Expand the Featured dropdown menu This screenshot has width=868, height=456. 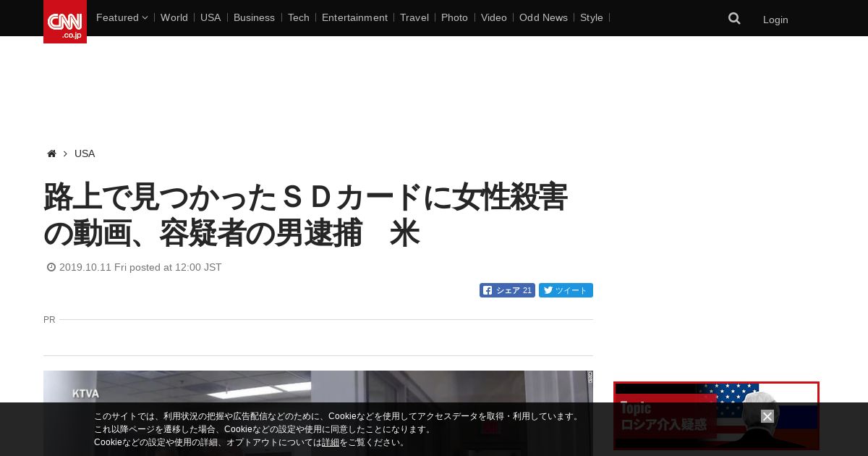[x=122, y=17]
